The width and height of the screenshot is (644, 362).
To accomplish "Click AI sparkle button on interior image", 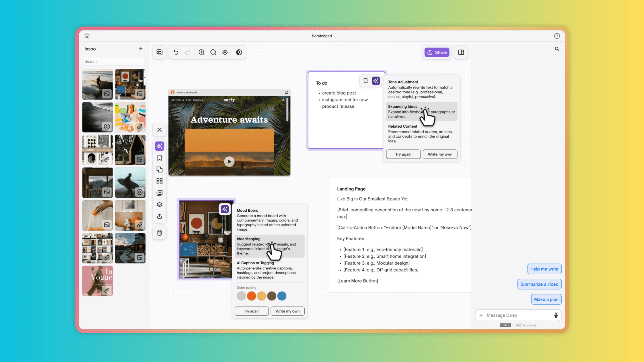I will pos(225,209).
